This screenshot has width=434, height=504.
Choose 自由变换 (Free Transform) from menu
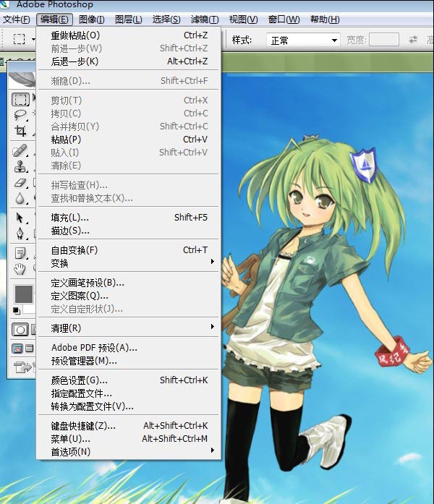[75, 250]
